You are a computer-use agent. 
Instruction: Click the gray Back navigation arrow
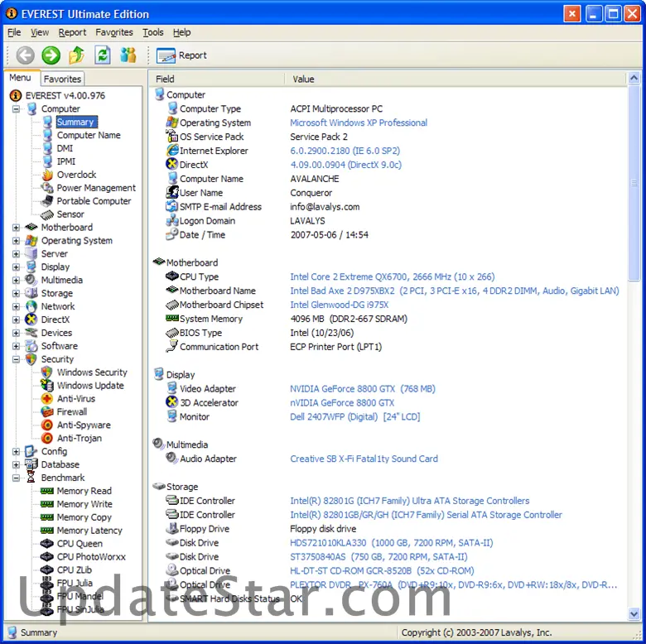pos(25,55)
